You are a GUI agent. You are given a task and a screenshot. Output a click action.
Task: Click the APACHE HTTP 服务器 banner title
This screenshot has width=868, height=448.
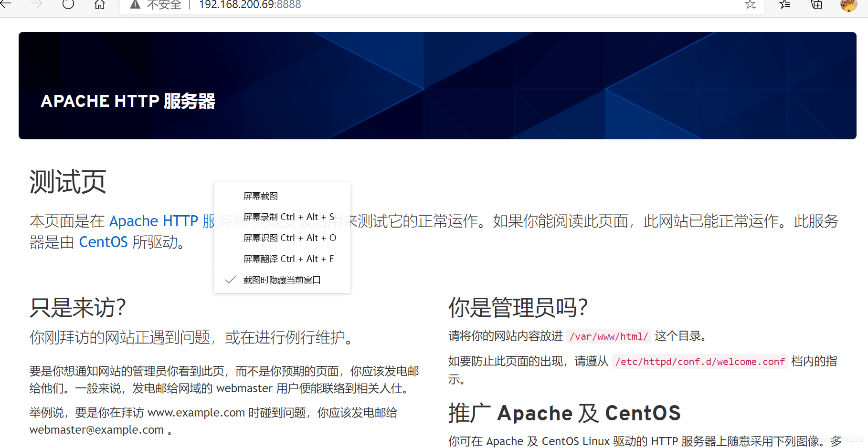(128, 101)
